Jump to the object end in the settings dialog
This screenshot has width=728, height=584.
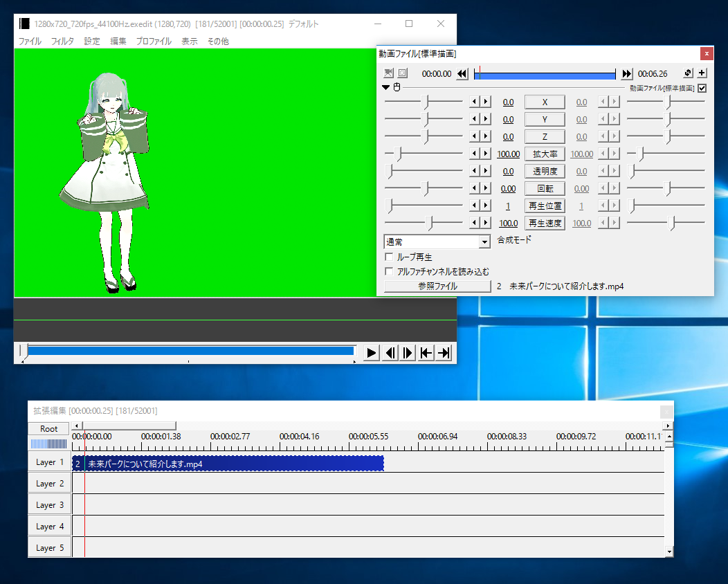click(627, 74)
